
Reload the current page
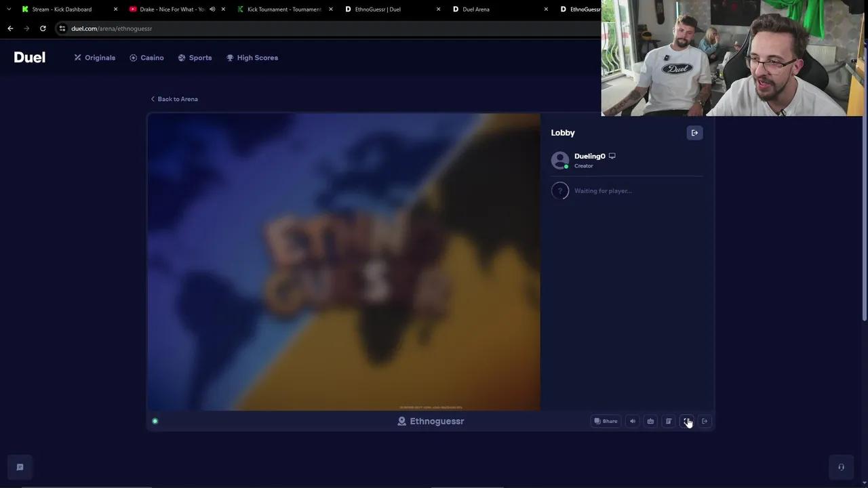pos(43,28)
